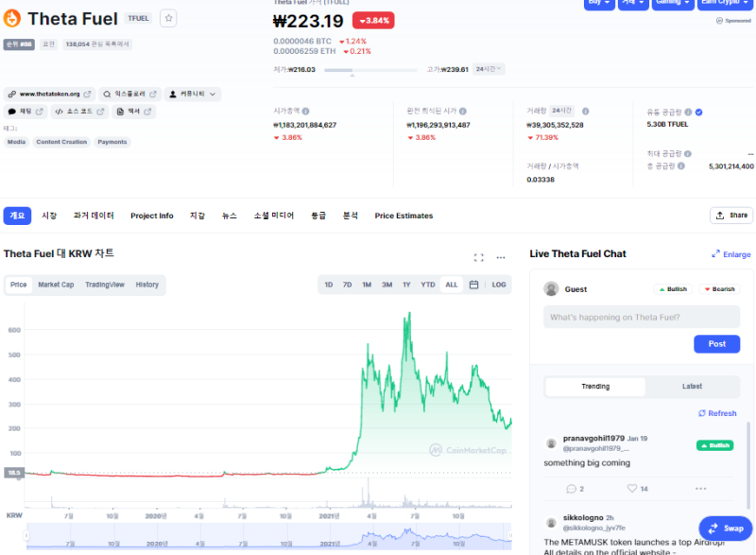Set chart range to 1Y

point(407,285)
